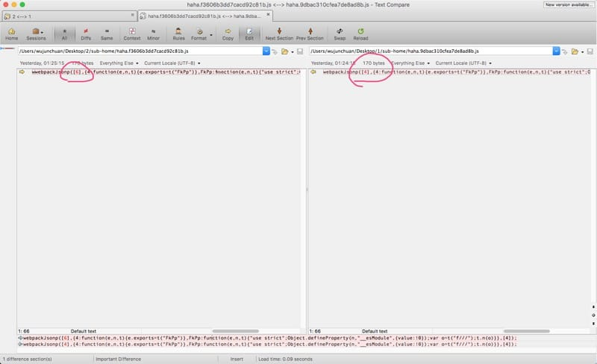597x364 pixels.
Task: Click the left pane browse arrow icon
Action: coord(275,51)
